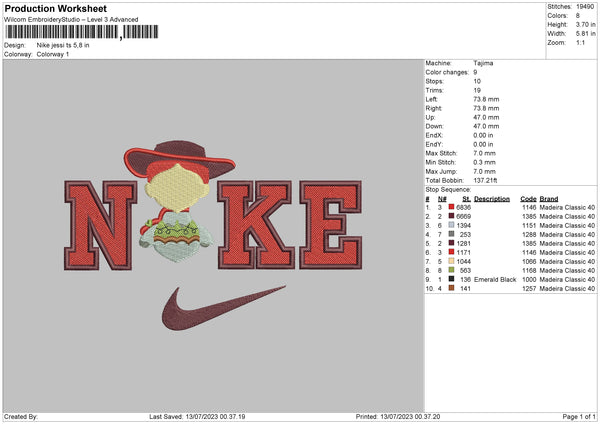Click the green swatch in stop row 563
The height and width of the screenshot is (424, 600).
451,271
